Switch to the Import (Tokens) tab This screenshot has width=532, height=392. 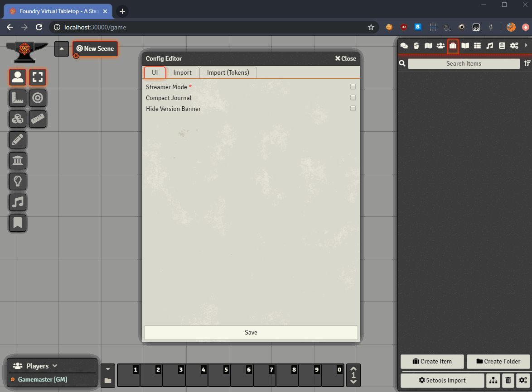coord(228,72)
